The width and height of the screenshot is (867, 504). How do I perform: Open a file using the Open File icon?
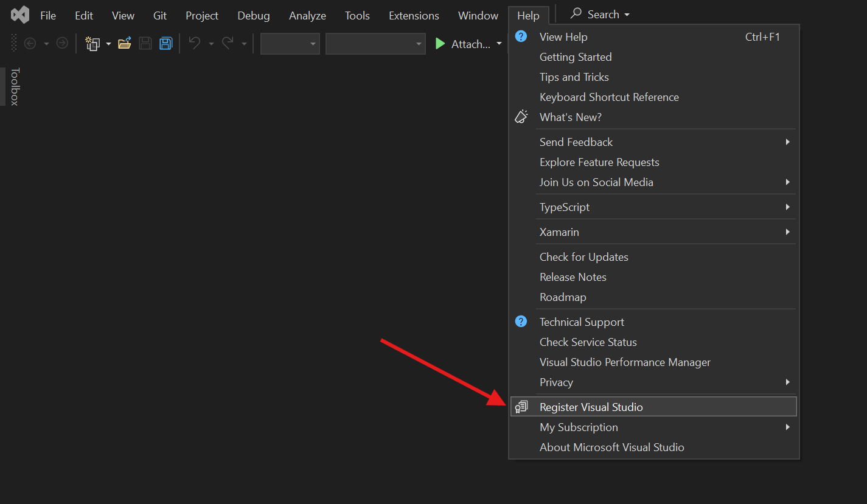124,43
